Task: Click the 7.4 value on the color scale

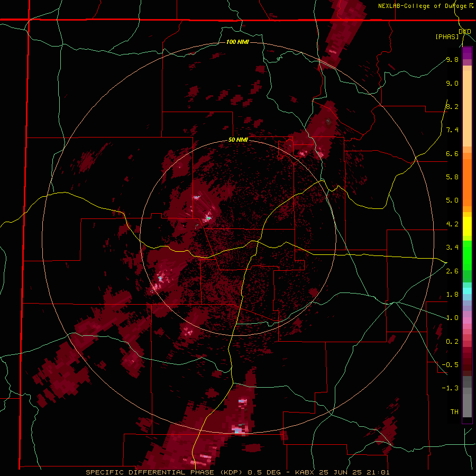Action: (x=452, y=130)
